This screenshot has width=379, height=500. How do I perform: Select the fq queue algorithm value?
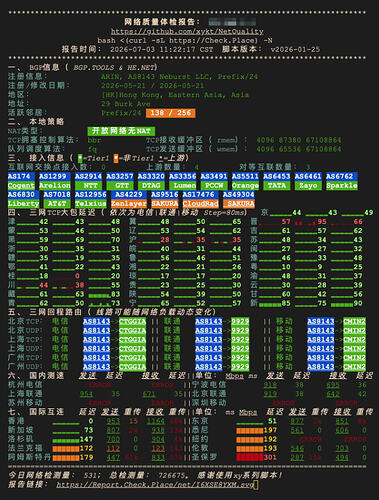point(92,149)
